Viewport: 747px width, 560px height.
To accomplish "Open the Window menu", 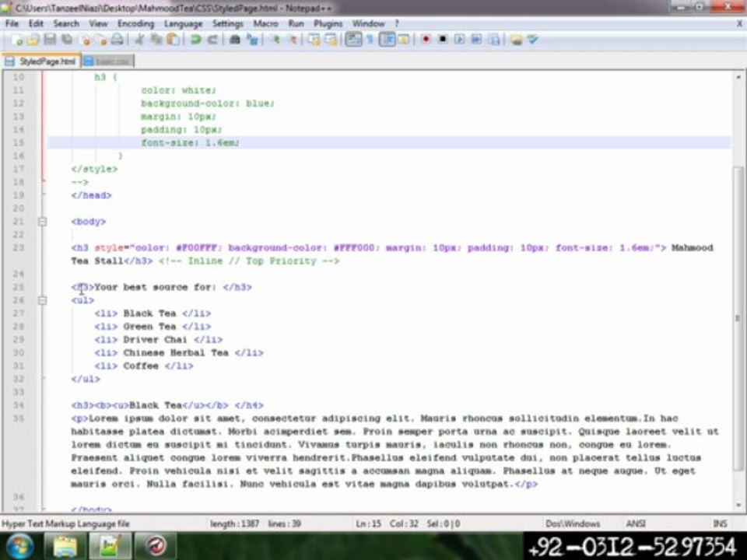I will click(x=368, y=23).
